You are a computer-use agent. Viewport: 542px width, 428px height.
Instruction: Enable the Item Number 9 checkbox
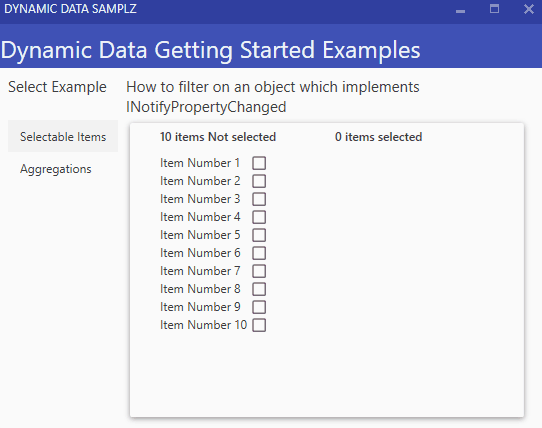point(259,307)
